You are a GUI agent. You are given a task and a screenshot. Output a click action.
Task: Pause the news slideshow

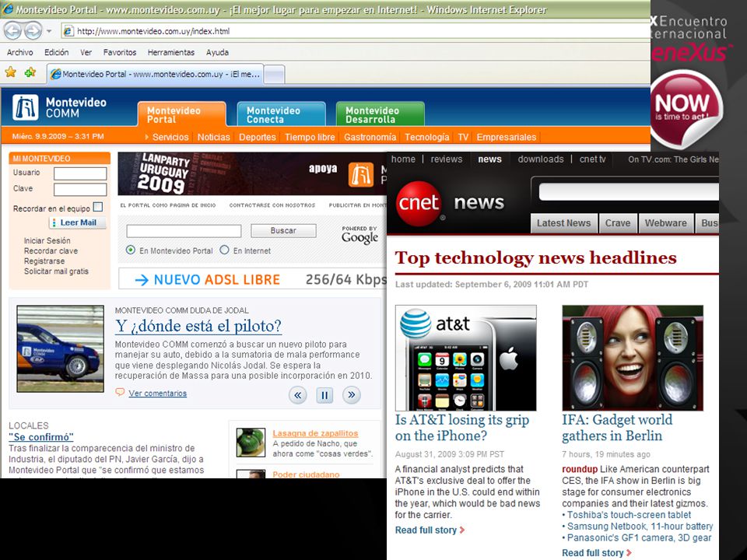tap(324, 395)
